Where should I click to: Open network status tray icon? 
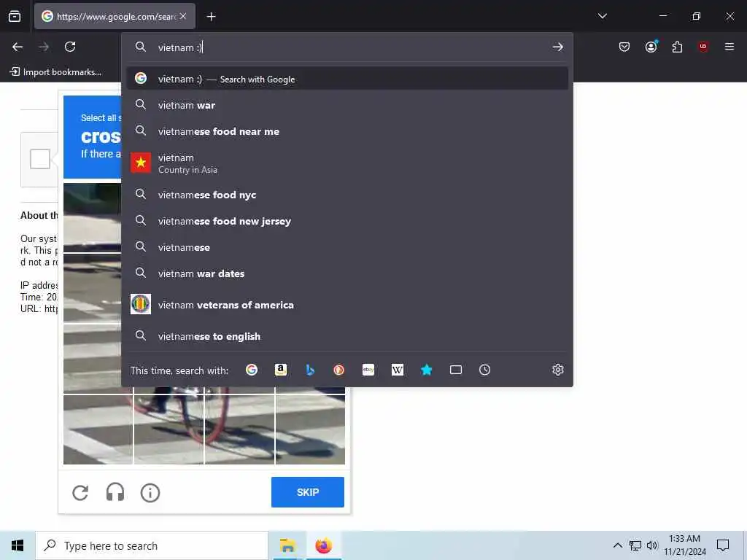635,545
